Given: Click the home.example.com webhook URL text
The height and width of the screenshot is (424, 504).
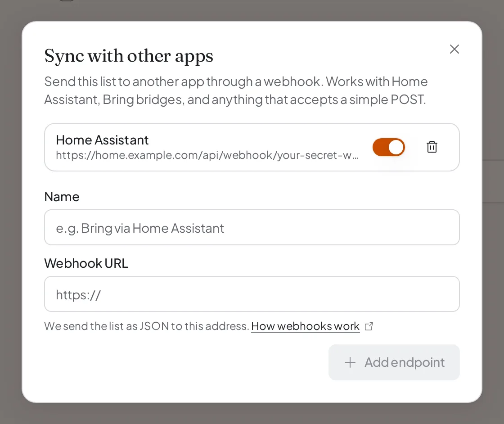Looking at the screenshot, I should pos(207,155).
